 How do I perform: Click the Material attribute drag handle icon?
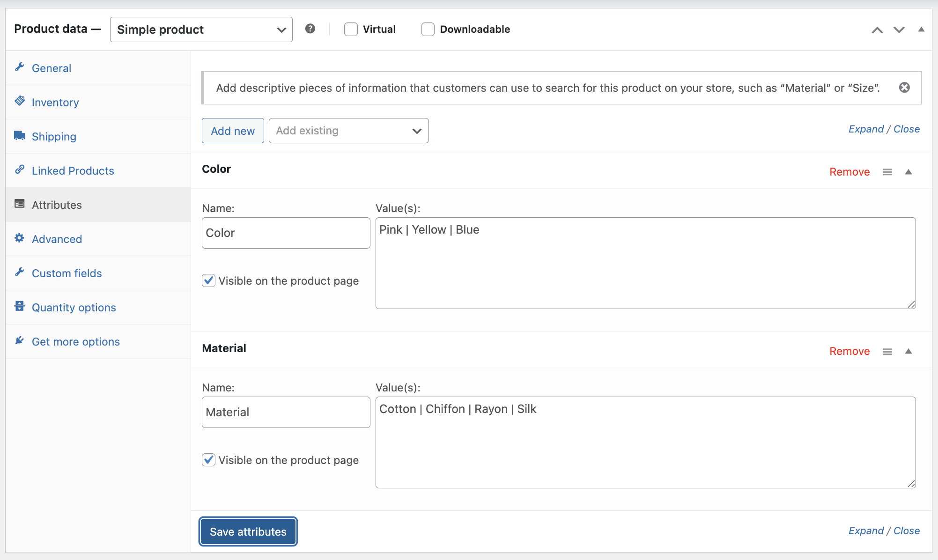click(x=887, y=352)
